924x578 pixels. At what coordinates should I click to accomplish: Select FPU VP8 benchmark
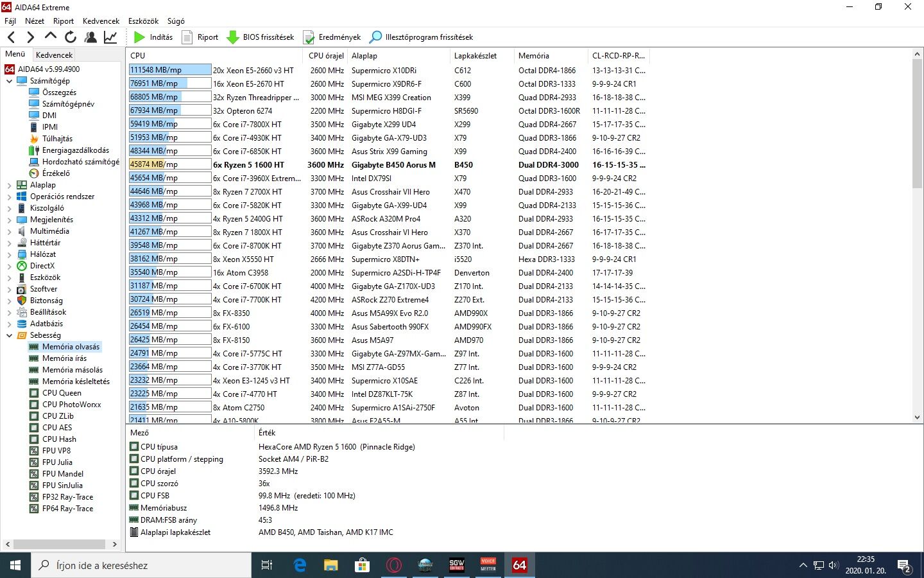coord(56,451)
